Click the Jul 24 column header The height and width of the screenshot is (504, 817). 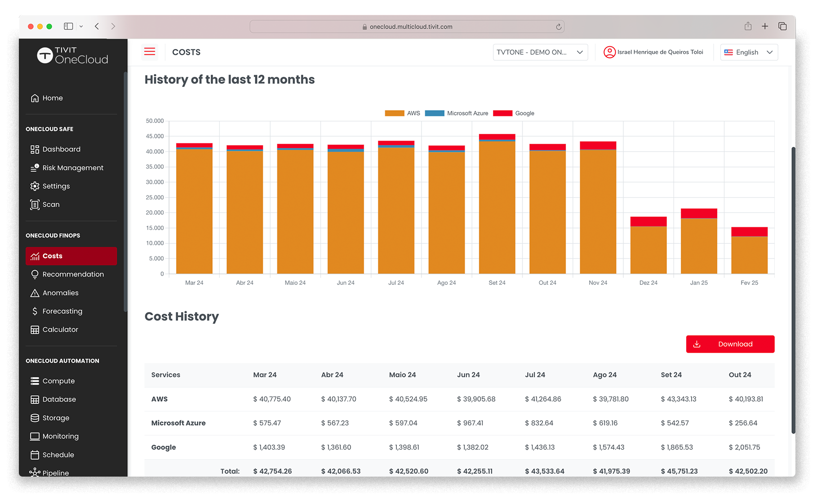coord(535,375)
